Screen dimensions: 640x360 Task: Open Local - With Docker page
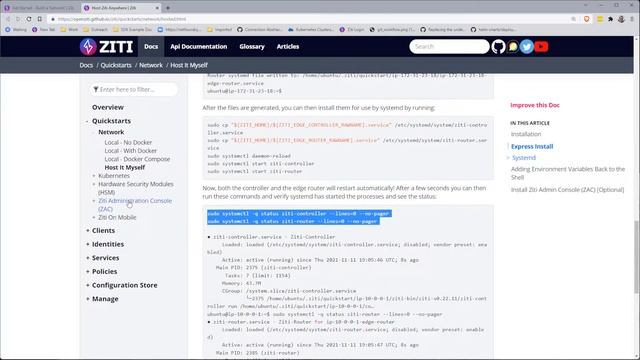coord(131,151)
